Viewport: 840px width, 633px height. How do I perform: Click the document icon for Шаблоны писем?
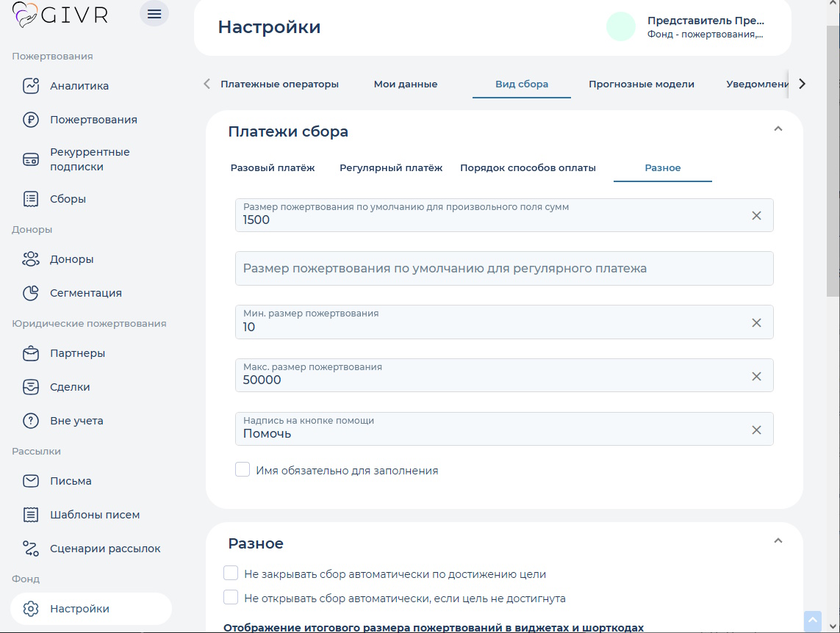pos(31,515)
